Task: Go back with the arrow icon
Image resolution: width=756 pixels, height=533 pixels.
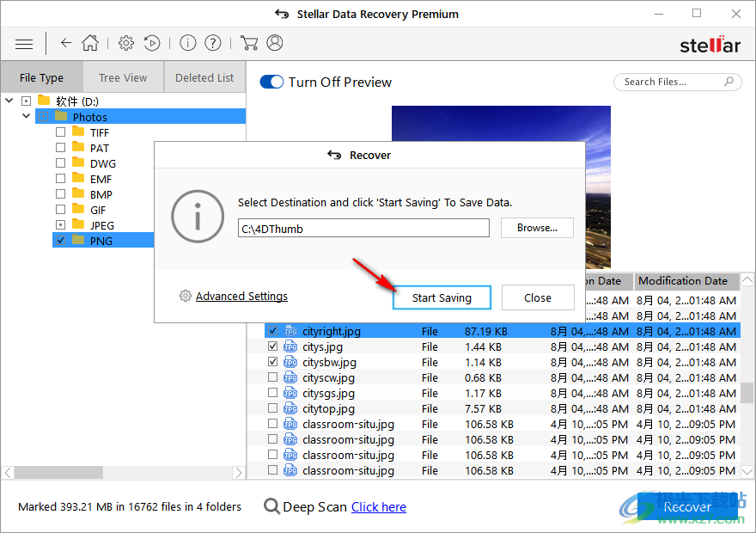Action: (x=66, y=43)
